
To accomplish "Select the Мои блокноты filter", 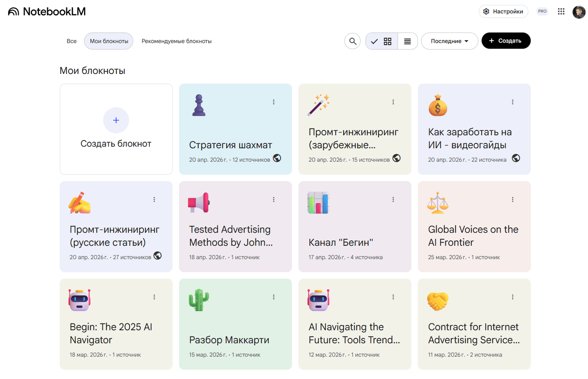I will click(x=109, y=41).
